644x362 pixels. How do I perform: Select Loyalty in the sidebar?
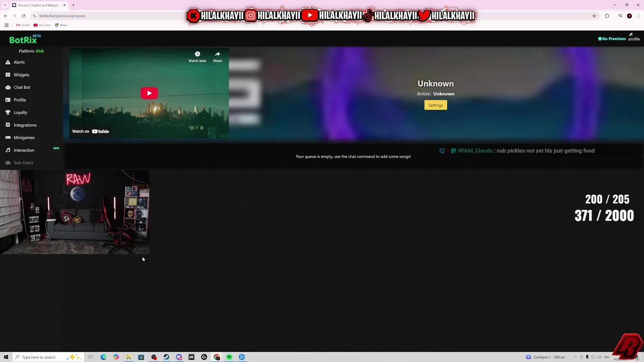21,113
